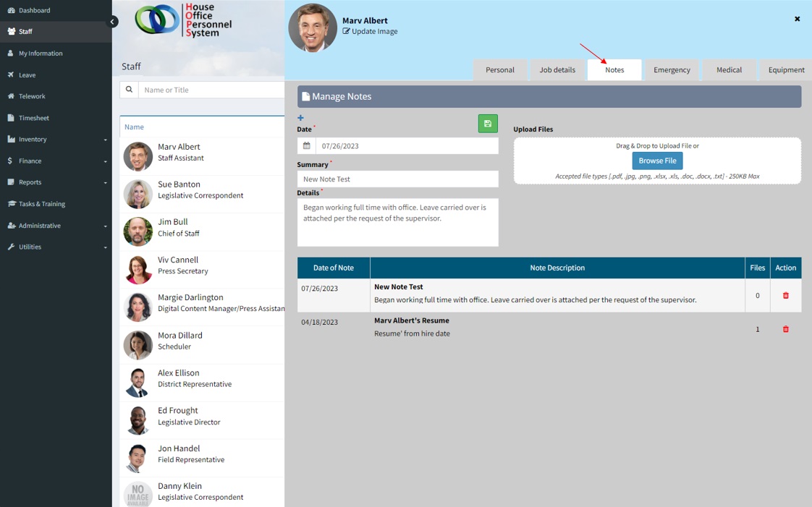Open the Administrative dropdown menu

[x=56, y=226]
